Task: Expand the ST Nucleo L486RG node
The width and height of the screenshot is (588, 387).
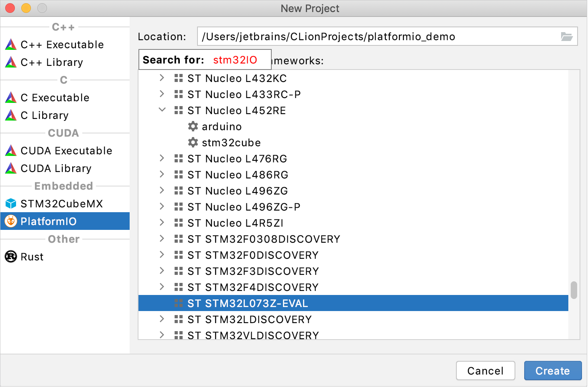Action: [162, 174]
